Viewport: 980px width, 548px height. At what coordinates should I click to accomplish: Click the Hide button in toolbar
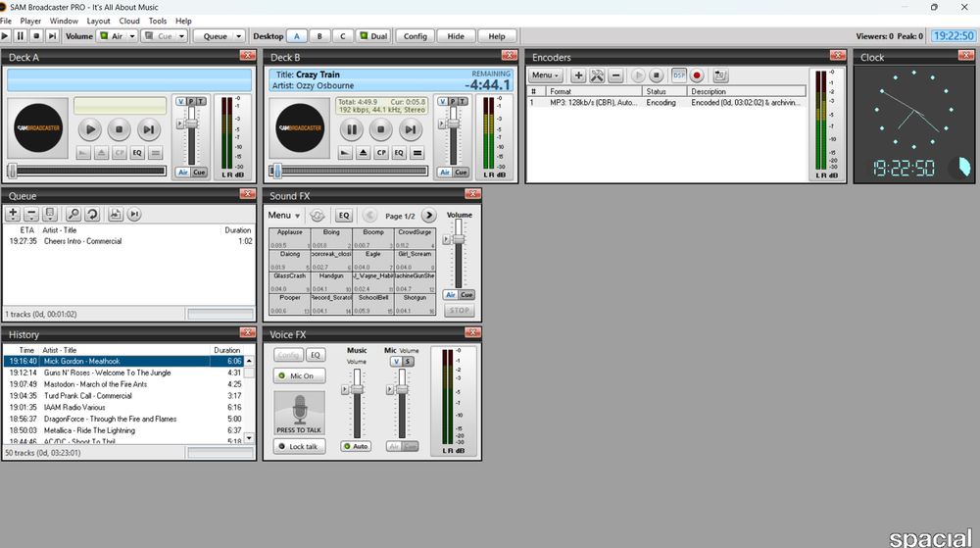[456, 36]
